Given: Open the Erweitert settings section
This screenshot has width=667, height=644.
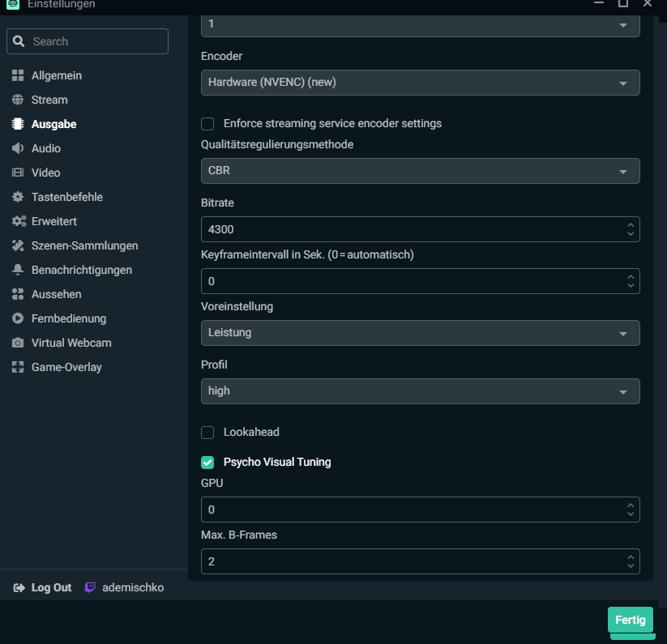Looking at the screenshot, I should [x=53, y=221].
